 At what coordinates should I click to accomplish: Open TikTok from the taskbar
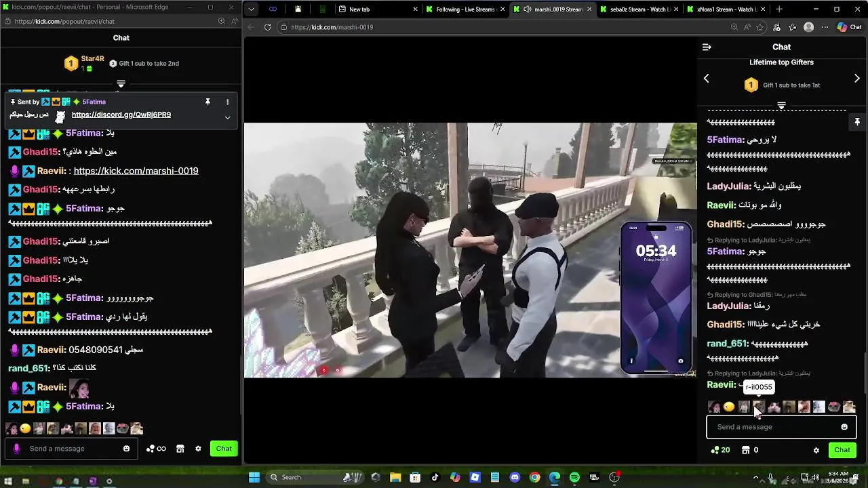[x=435, y=477]
